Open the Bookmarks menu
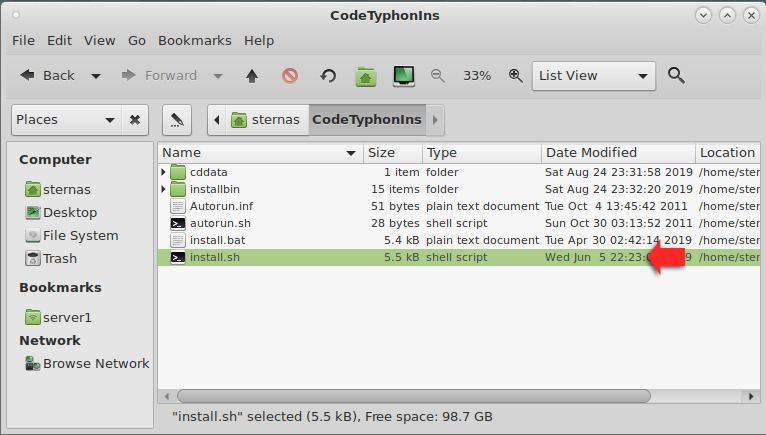This screenshot has width=766, height=435. coord(194,41)
